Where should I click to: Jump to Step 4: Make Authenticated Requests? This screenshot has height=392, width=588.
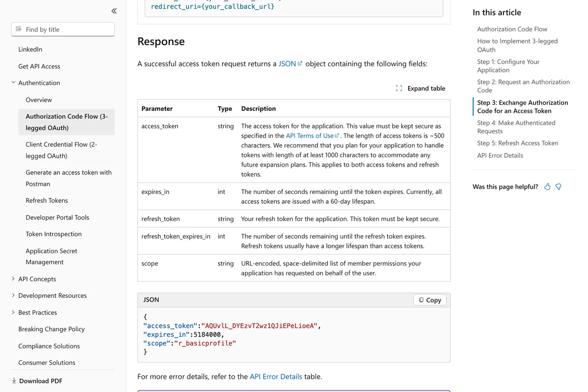click(516, 127)
